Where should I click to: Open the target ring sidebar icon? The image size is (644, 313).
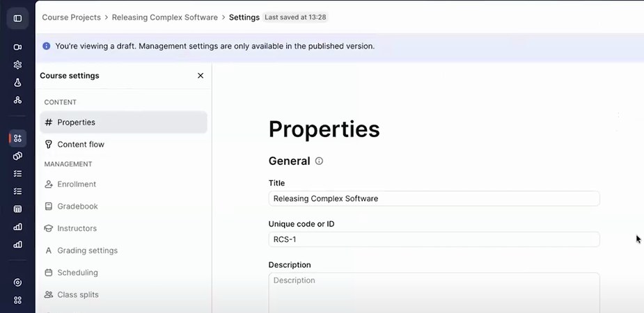17,282
